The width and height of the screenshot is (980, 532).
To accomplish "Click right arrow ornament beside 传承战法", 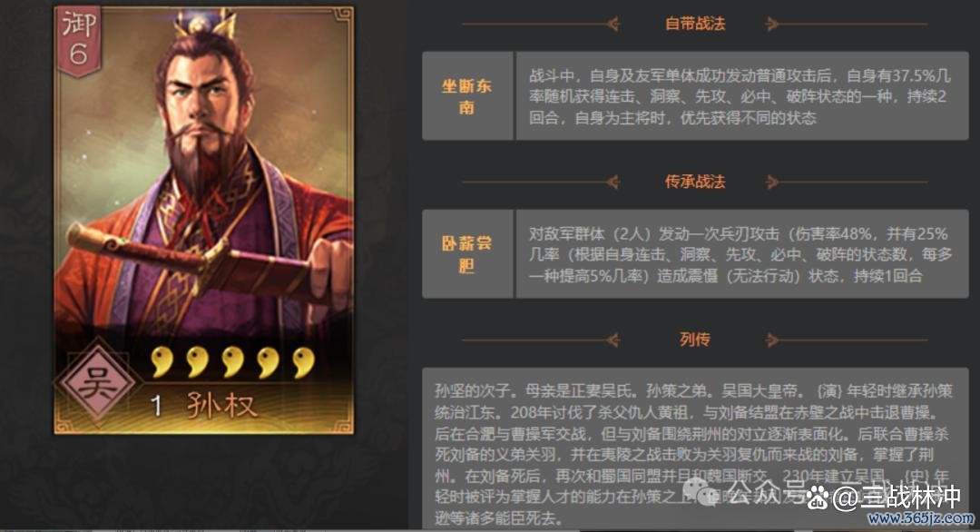I will (x=772, y=182).
